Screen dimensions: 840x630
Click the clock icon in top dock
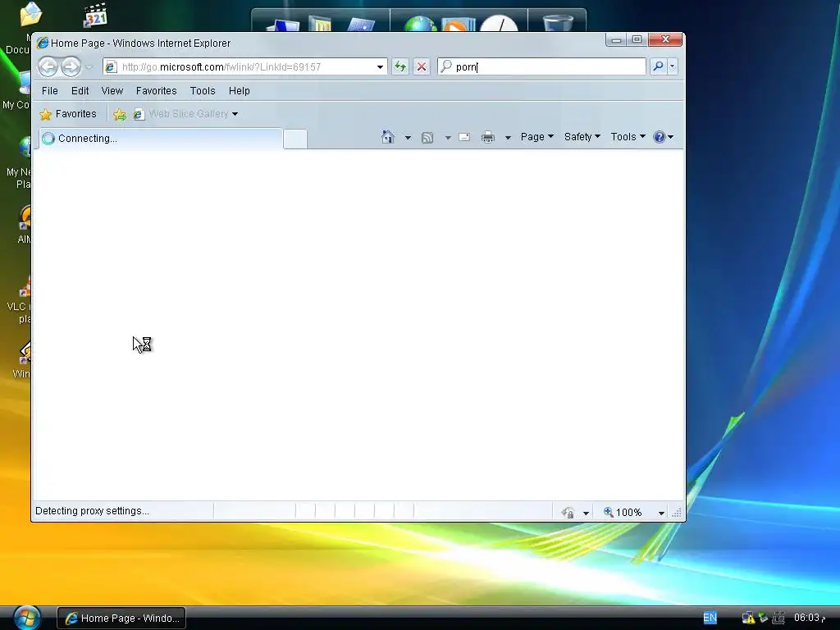(499, 23)
